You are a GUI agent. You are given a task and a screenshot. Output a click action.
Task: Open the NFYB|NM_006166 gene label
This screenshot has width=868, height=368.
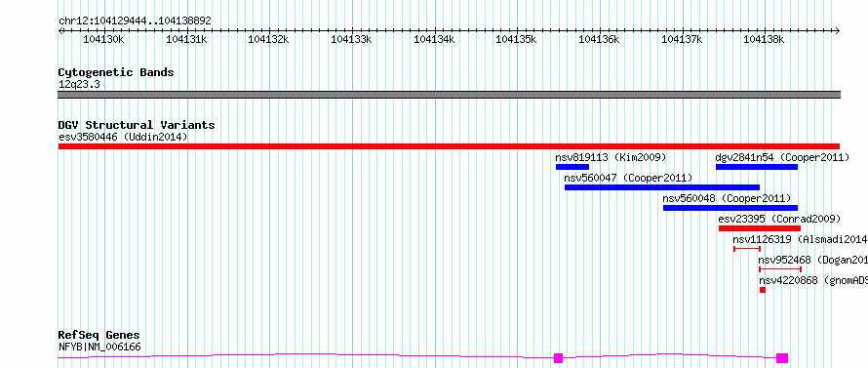[99, 347]
